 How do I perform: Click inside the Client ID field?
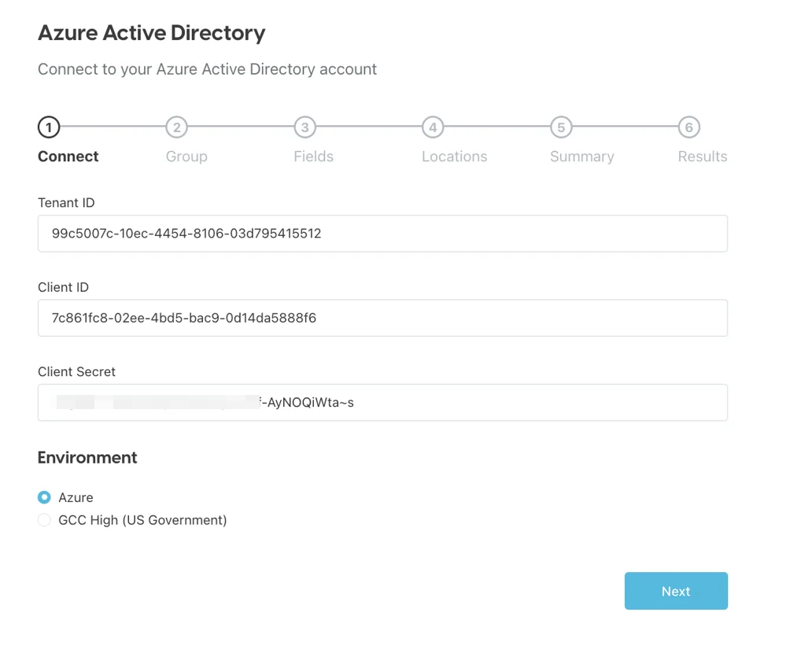382,318
